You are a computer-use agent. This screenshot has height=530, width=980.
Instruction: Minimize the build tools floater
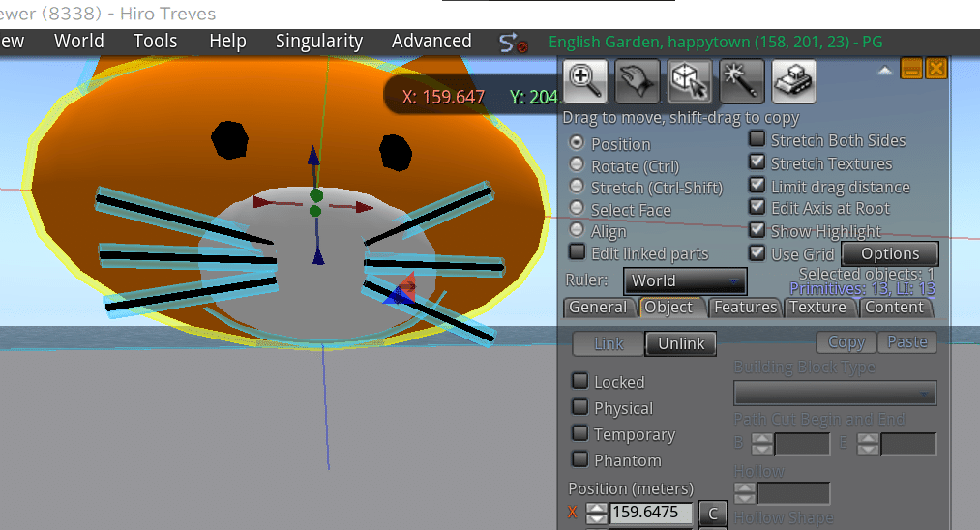tap(911, 68)
